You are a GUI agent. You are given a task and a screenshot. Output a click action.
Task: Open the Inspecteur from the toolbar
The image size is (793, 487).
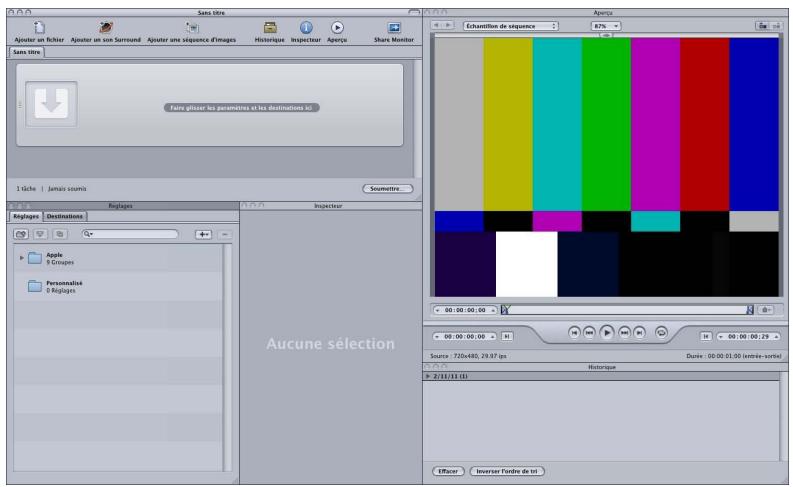click(307, 25)
